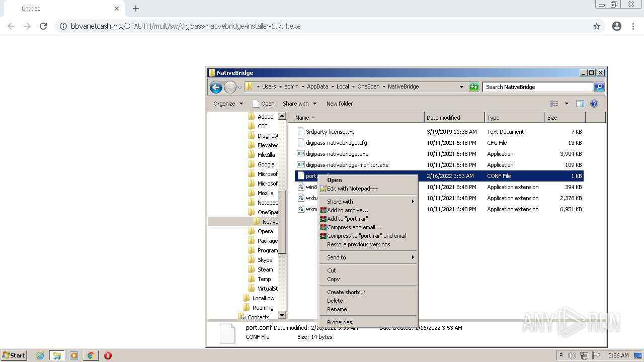Screen dimensions: 644x362
Task: Toggle the preview pane icon
Action: click(x=580, y=104)
